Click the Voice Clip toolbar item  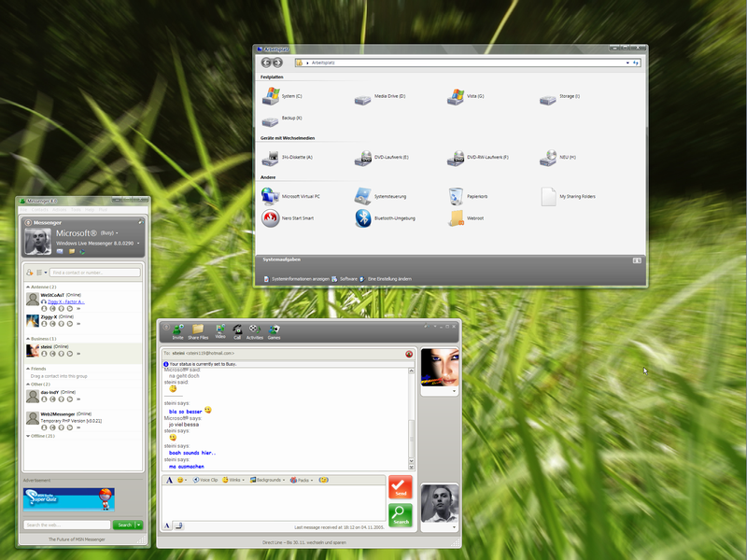(204, 480)
